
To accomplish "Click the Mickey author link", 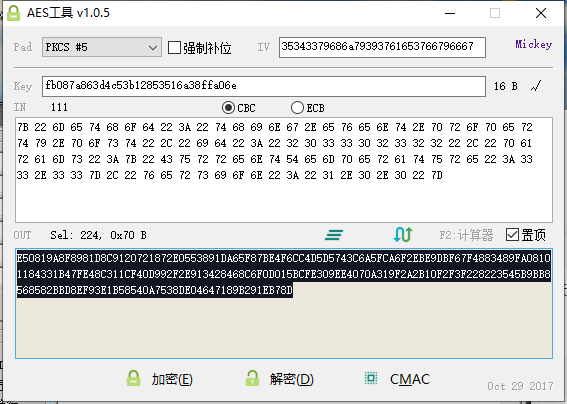I will coord(533,44).
